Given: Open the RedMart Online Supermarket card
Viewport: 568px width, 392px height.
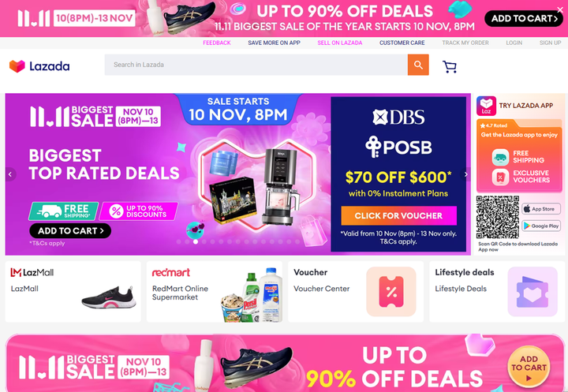Looking at the screenshot, I should (x=214, y=292).
